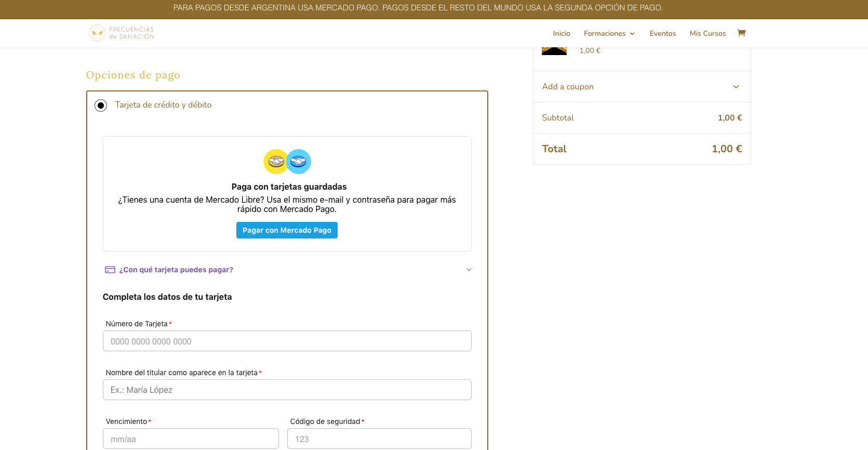Open the Eventos menu item

[663, 33]
